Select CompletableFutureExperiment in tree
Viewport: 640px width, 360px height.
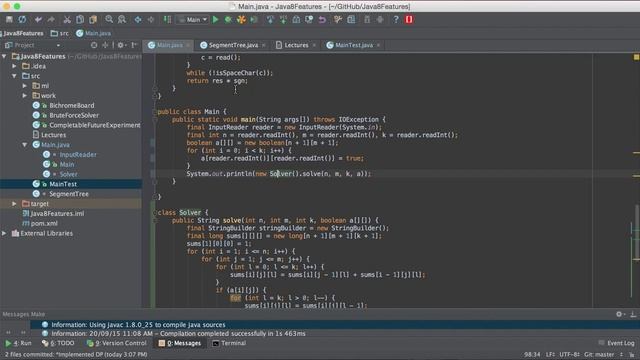pos(95,125)
